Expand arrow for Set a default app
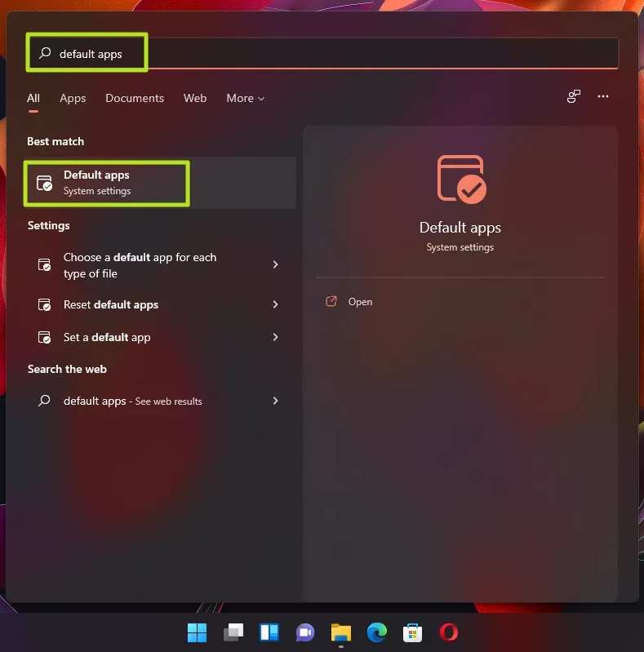Image resolution: width=644 pixels, height=652 pixels. click(x=275, y=337)
